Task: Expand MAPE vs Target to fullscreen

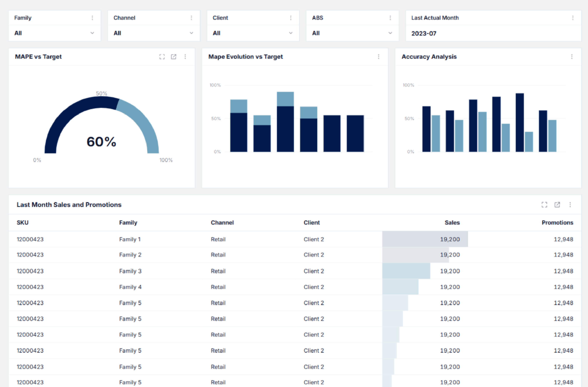Action: tap(162, 57)
